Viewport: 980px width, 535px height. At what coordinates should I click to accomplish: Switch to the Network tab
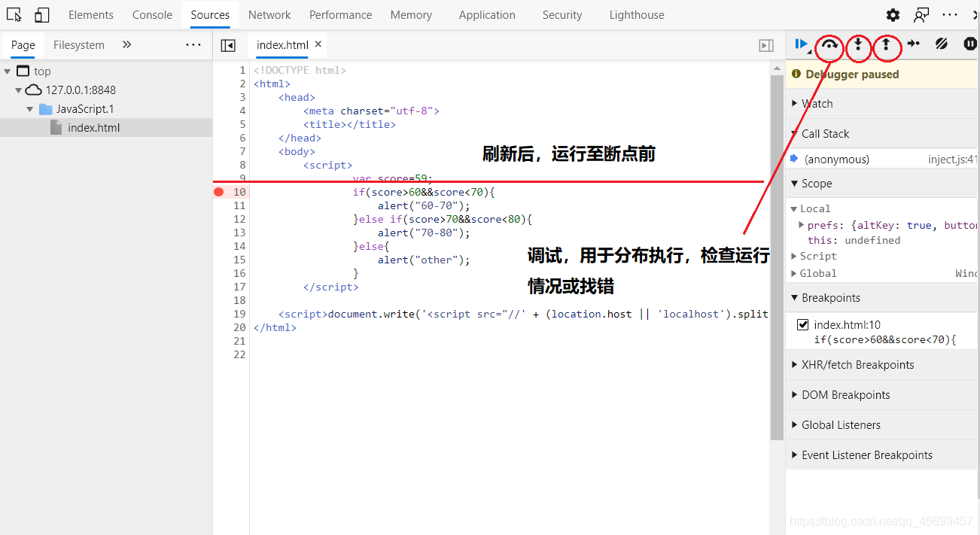269,15
